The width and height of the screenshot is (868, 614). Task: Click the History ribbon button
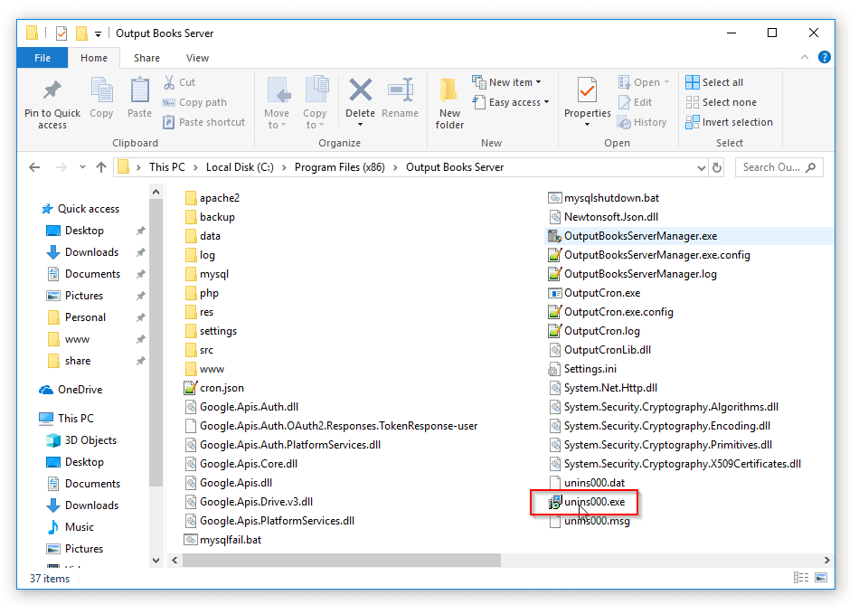point(642,122)
